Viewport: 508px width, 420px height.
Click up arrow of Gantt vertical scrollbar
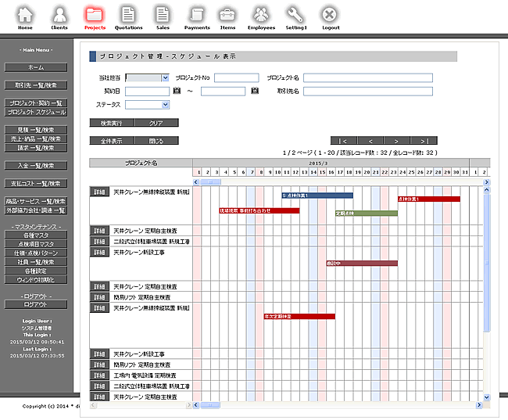click(486, 190)
